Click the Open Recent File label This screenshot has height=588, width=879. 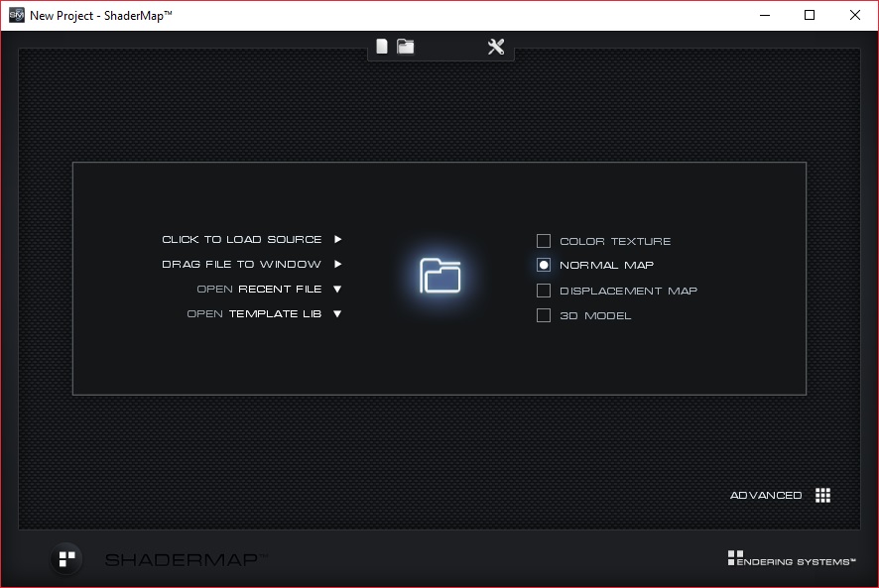click(x=259, y=290)
